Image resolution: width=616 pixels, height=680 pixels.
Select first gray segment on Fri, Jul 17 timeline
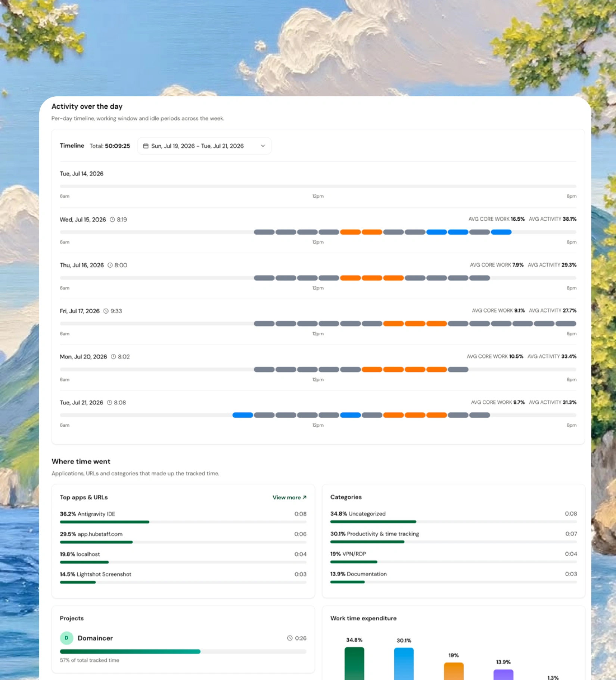click(264, 324)
